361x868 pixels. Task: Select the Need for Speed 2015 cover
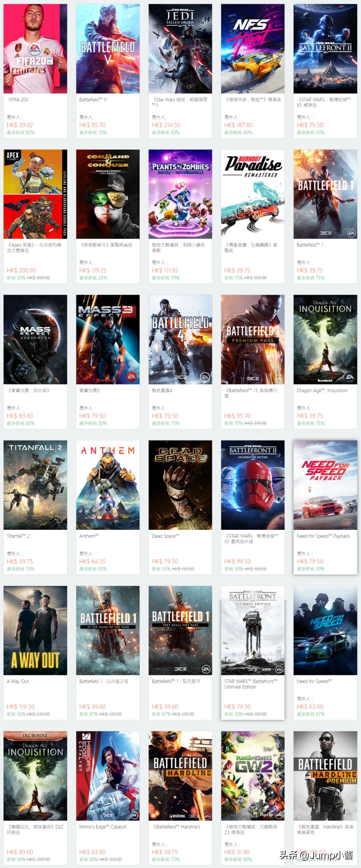[x=325, y=631]
